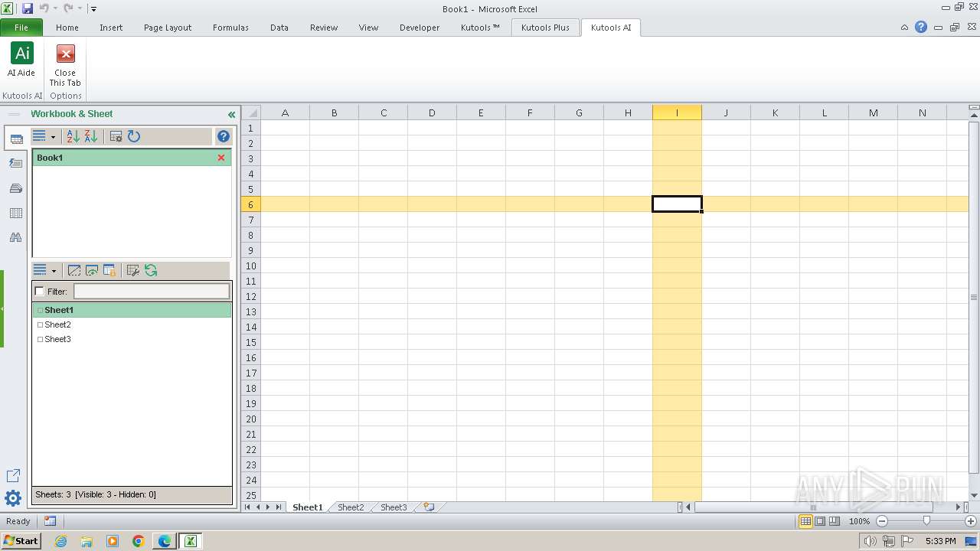The image size is (980, 551).
Task: Click volume icon in system tray
Action: click(870, 541)
